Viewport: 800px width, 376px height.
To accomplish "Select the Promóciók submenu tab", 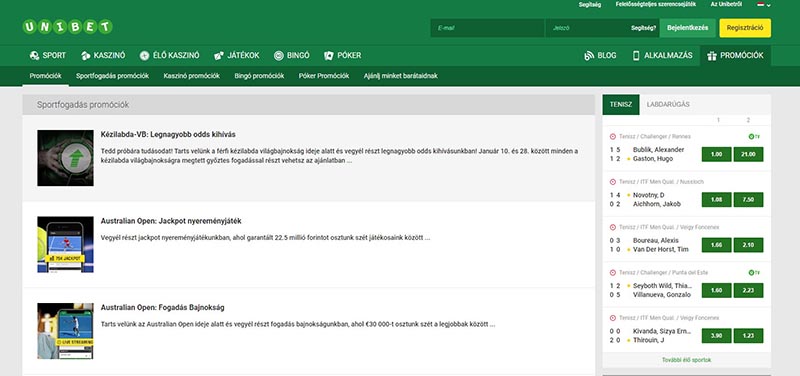I will (x=45, y=76).
